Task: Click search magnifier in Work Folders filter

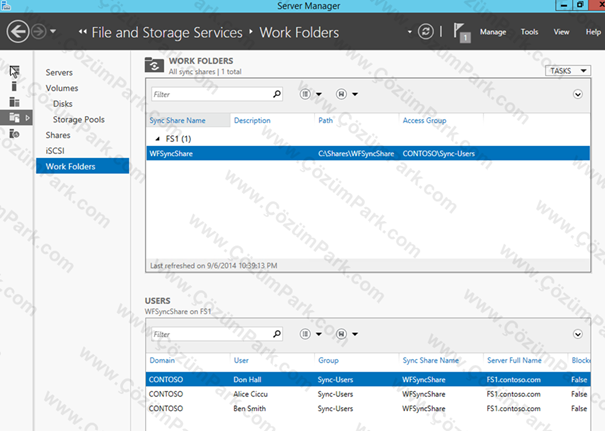Action: point(277,94)
